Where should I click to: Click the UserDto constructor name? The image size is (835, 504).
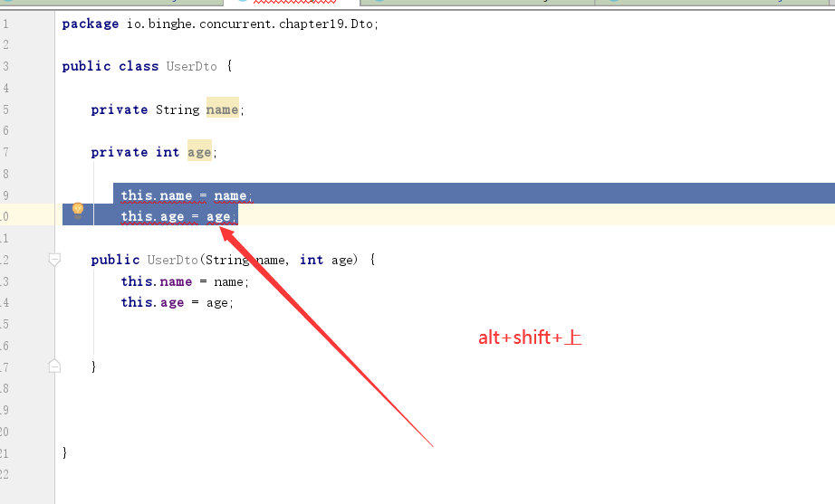173,260
